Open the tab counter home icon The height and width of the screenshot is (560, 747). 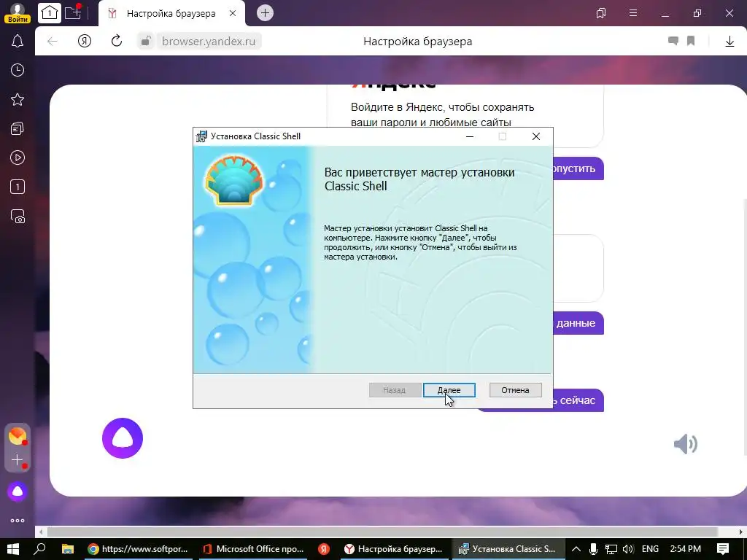pyautogui.click(x=50, y=13)
